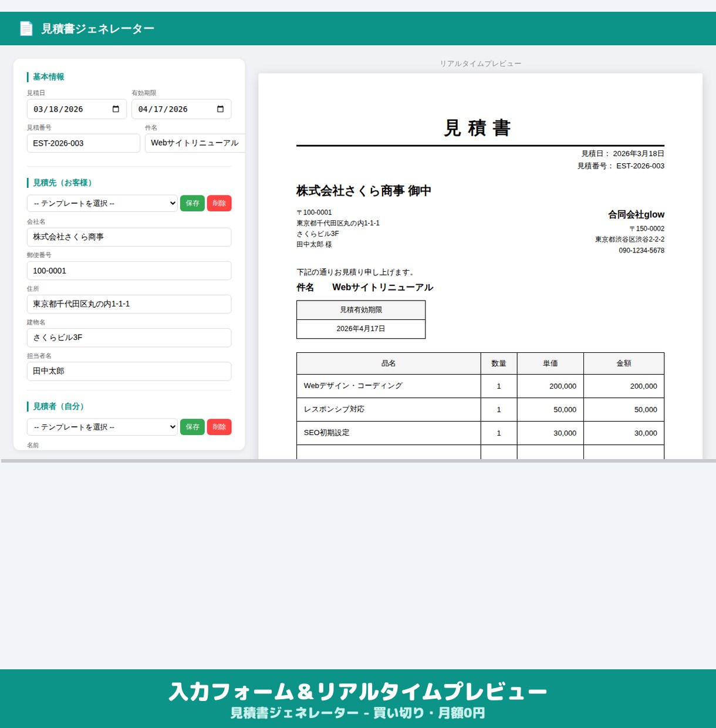Click preview 件名 Webサイトリニューアル text
The width and height of the screenshot is (716, 728).
(383, 288)
